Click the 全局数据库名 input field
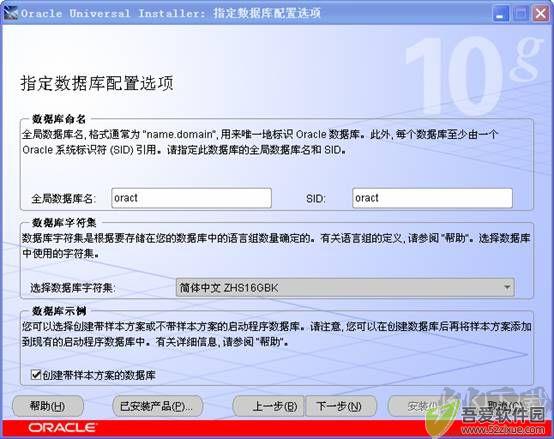Screen dimensions: 554x439 click(x=191, y=198)
